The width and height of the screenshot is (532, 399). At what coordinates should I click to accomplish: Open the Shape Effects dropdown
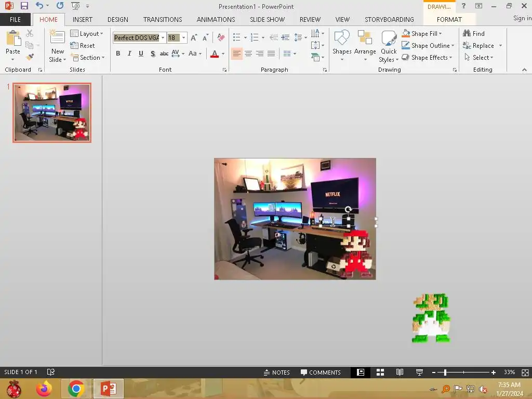[427, 57]
